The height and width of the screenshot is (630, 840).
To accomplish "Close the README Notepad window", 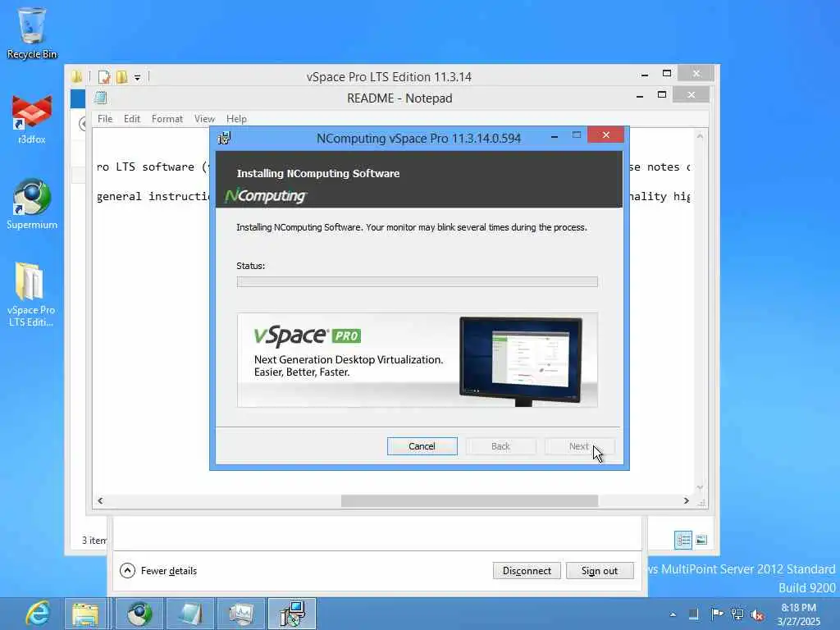I will pyautogui.click(x=691, y=95).
